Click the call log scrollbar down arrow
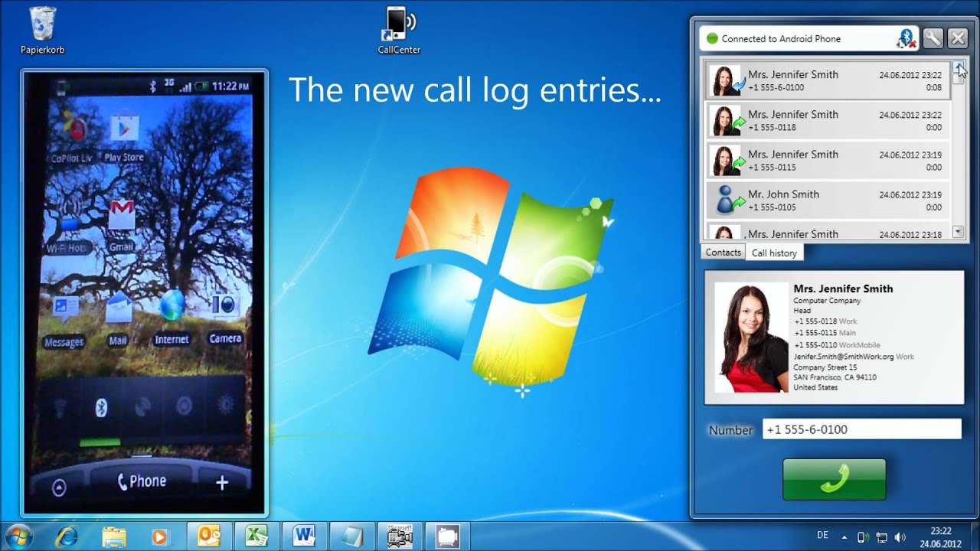980x551 pixels. click(x=958, y=231)
